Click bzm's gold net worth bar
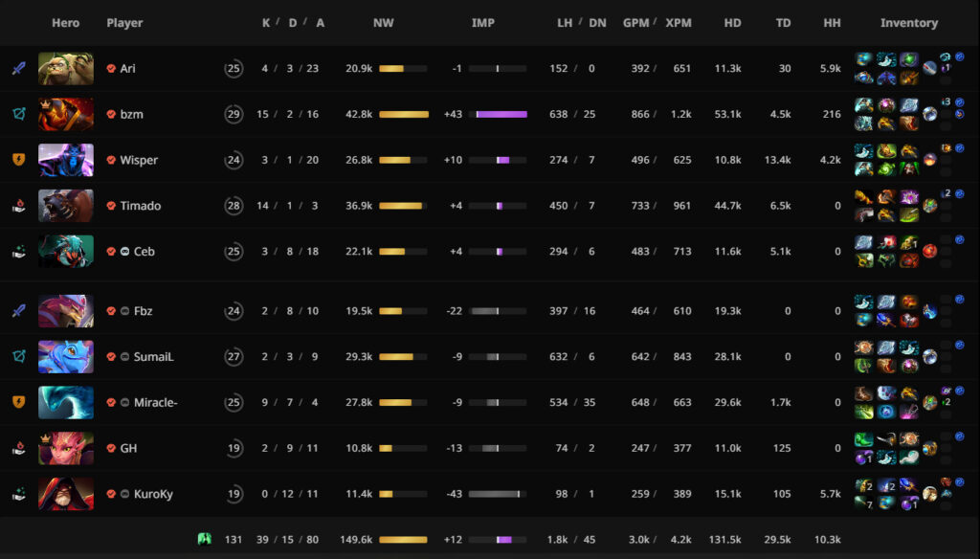980x559 pixels. [404, 115]
